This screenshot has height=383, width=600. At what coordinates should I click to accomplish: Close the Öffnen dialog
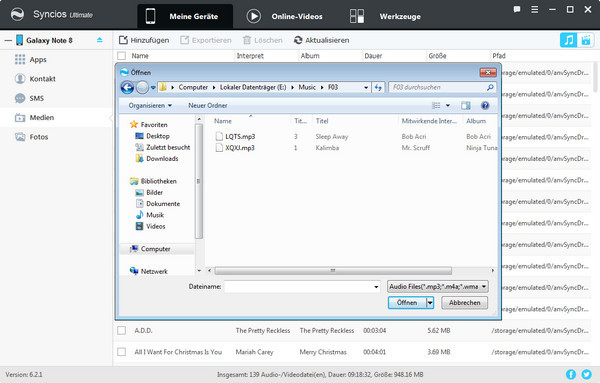click(x=488, y=72)
